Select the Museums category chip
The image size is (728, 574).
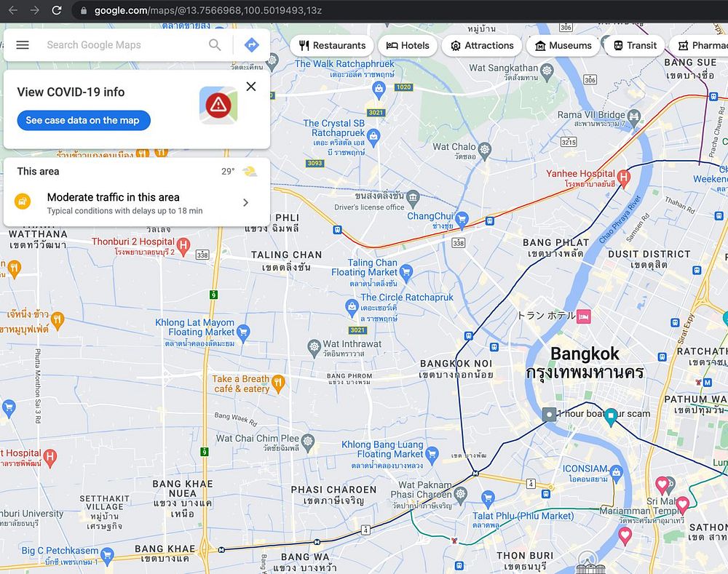pyautogui.click(x=563, y=46)
